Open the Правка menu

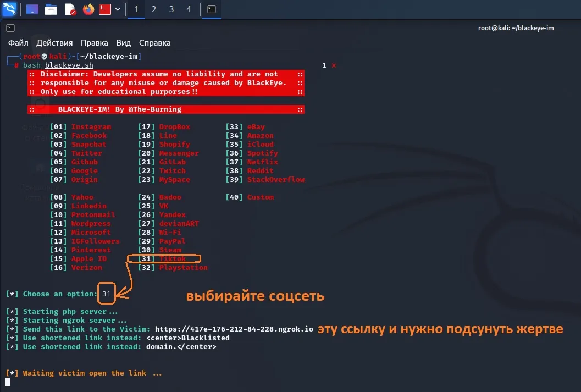(x=95, y=43)
